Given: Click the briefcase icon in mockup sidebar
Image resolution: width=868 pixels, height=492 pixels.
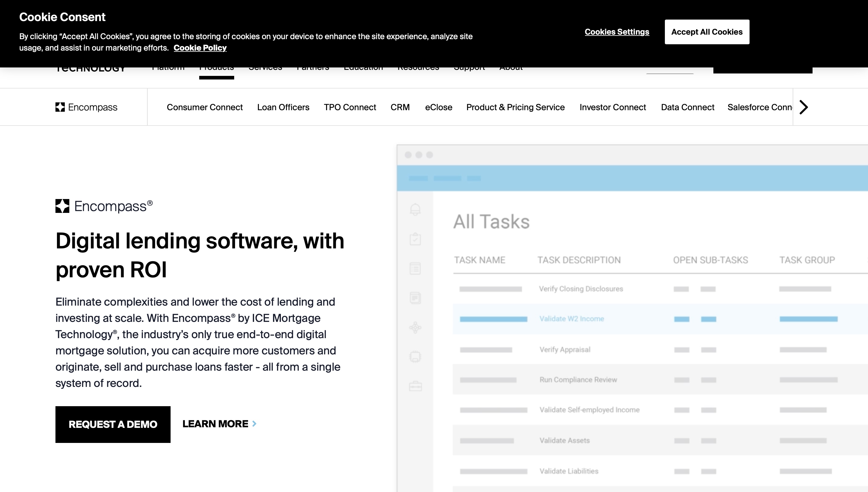Looking at the screenshot, I should point(415,386).
